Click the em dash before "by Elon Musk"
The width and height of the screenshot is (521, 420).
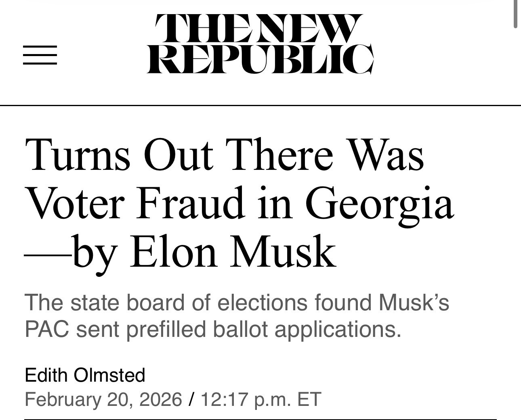click(48, 254)
